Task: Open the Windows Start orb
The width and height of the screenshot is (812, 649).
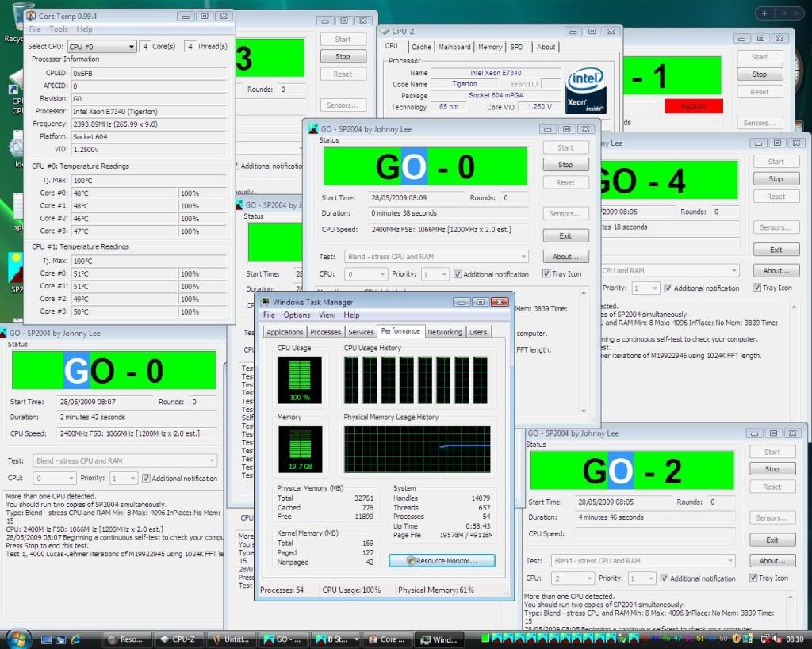Action: tap(19, 639)
